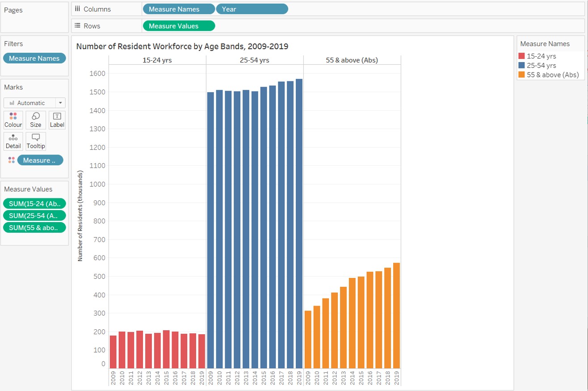Select the Colour mark card icon
588x391 pixels.
(x=13, y=119)
